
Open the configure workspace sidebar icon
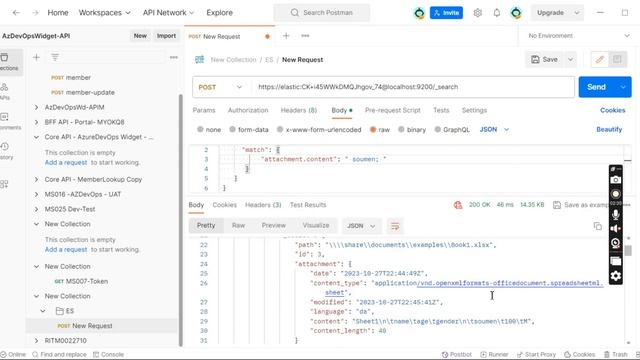pos(4,184)
